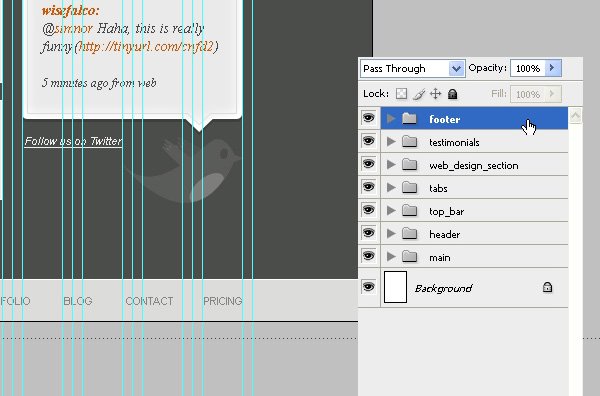The image size is (600, 396).
Task: Click layers panel scroll up arrow
Action: 576,116
